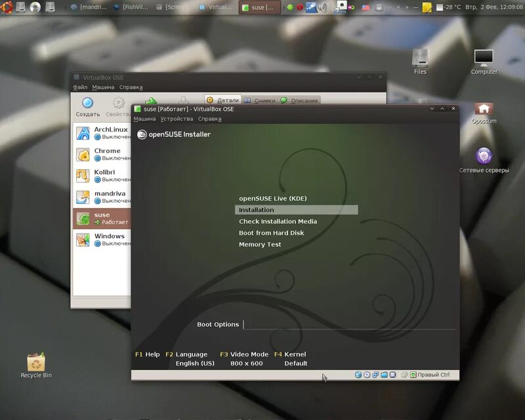Open Устройства menu in suse VM window
Viewport: 525px width, 420px height.
(177, 119)
